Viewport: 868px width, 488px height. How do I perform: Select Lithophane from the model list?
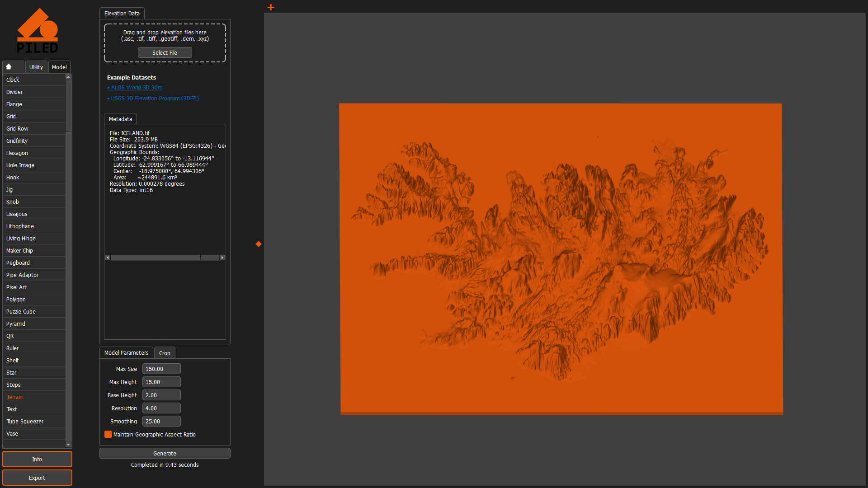click(x=20, y=226)
